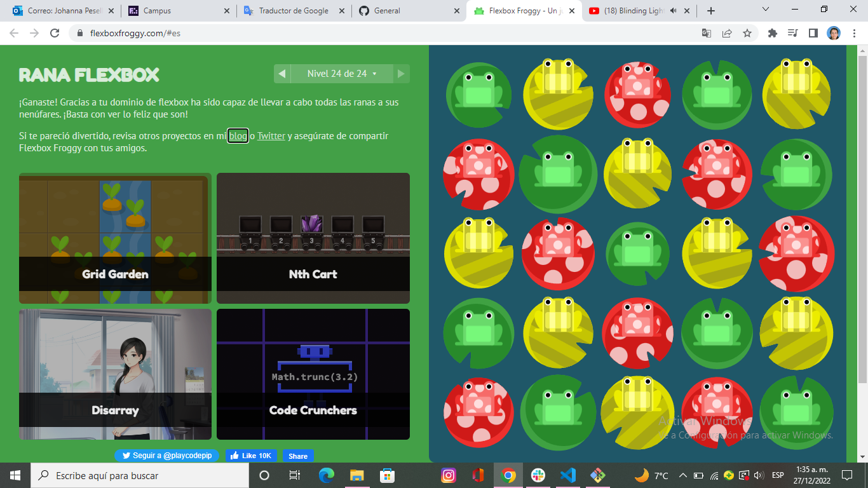
Task: Open Visual Studio Code from the taskbar
Action: (567, 475)
